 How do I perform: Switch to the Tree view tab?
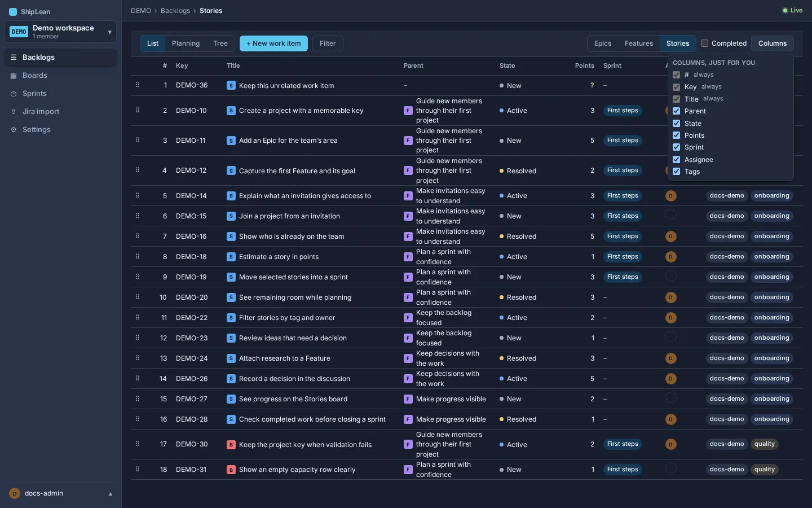click(x=220, y=43)
